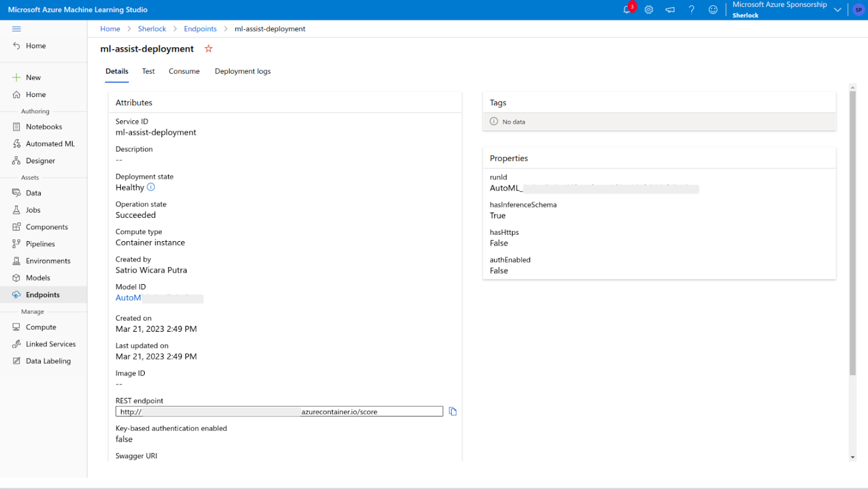868x489 pixels.
Task: Click the scrollbar down arrow
Action: click(x=852, y=457)
